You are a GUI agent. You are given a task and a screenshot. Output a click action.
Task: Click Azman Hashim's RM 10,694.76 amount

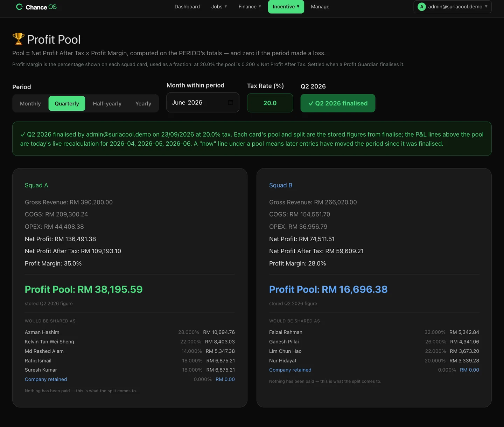[219, 332]
